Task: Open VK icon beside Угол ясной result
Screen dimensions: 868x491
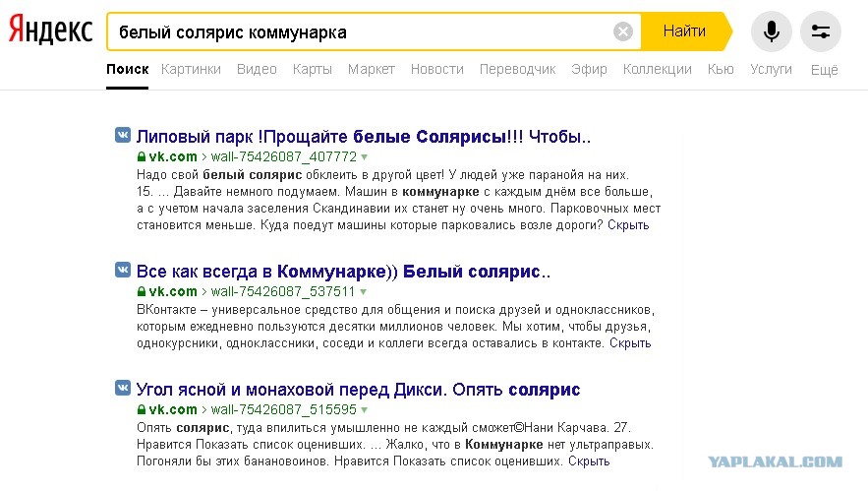Action: click(x=122, y=388)
